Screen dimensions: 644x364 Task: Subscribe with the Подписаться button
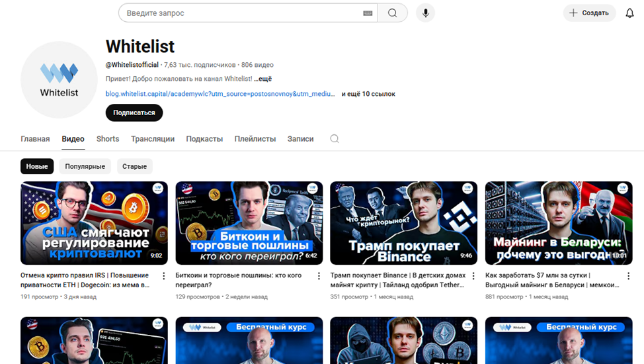[134, 113]
